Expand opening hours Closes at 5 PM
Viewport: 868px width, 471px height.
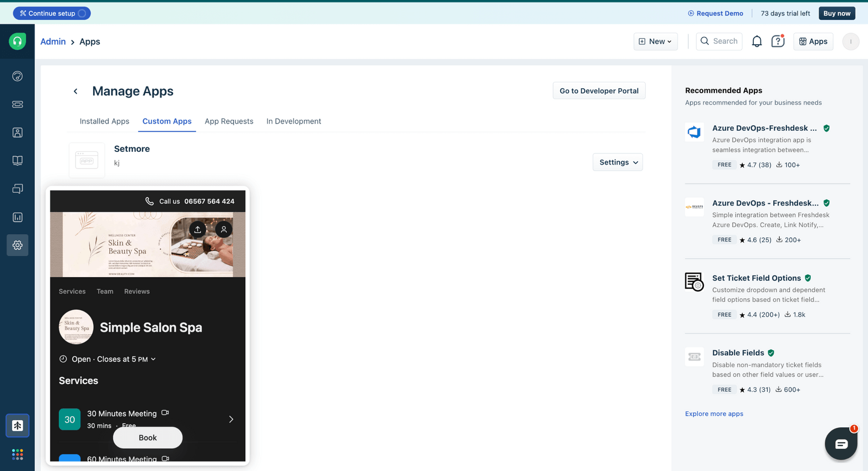point(114,359)
